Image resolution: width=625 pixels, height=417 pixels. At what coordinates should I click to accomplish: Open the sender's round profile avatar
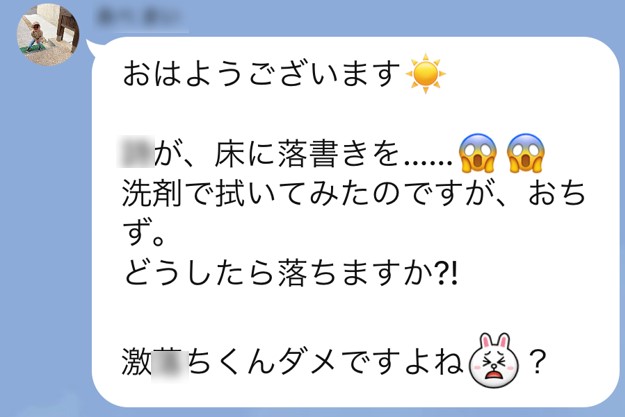[x=48, y=35]
